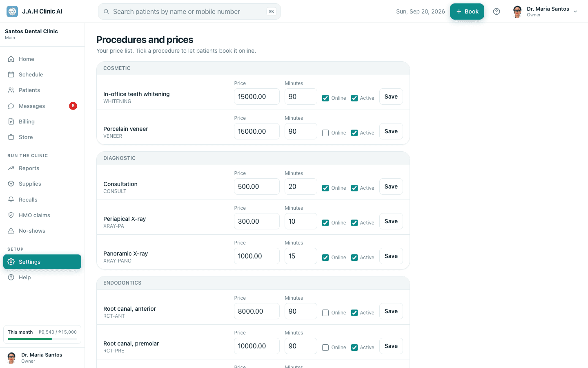588x368 pixels.
Task: Click the Book button
Action: tap(467, 11)
